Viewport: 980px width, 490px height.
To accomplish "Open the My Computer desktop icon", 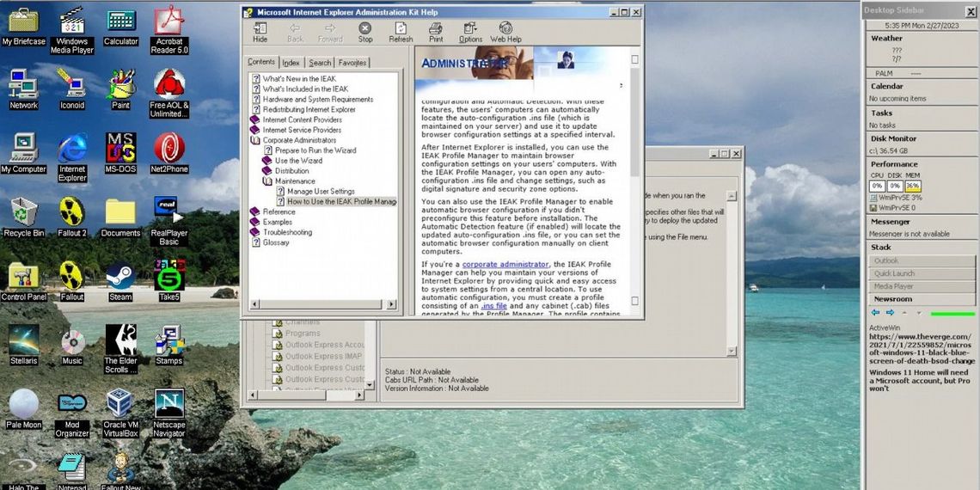I will [x=24, y=154].
